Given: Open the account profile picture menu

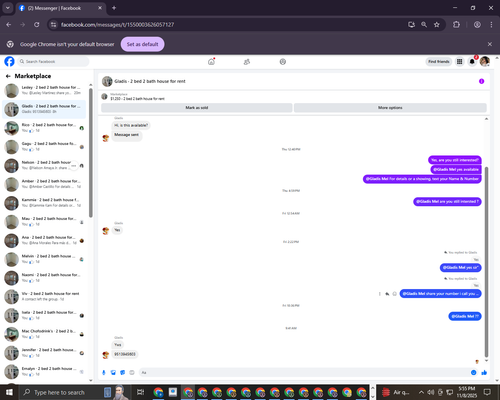Looking at the screenshot, I should coord(485,62).
